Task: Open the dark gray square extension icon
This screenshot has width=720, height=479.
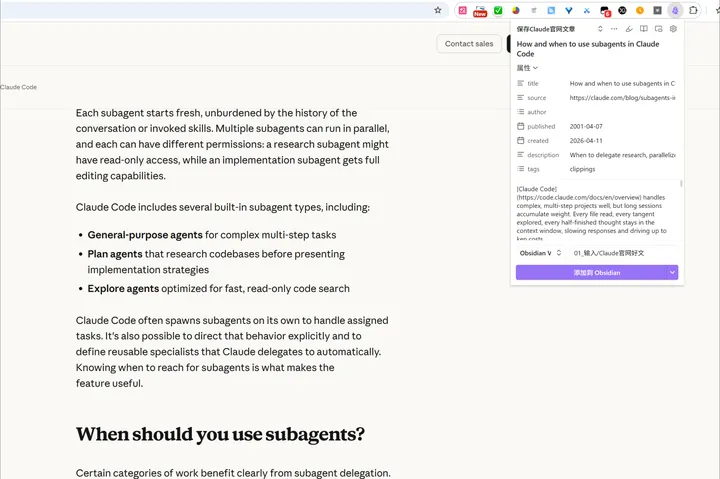Action: tap(658, 10)
